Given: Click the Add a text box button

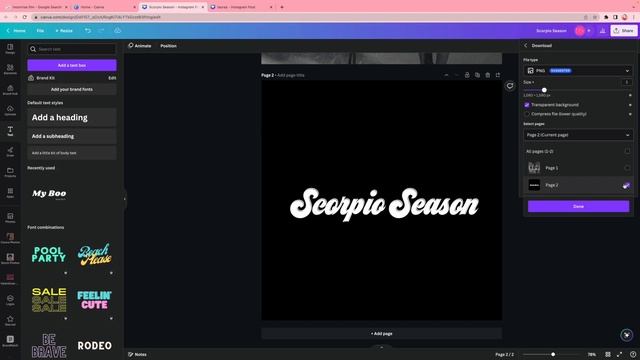Looking at the screenshot, I should [72, 65].
